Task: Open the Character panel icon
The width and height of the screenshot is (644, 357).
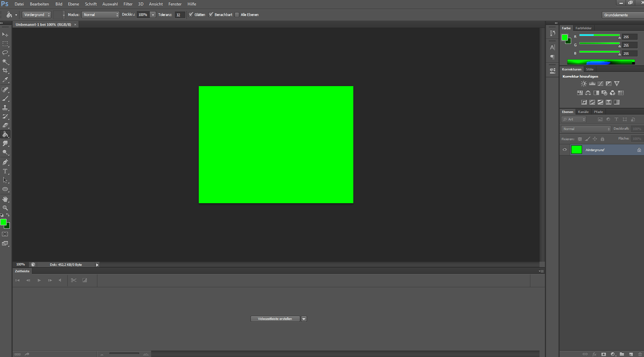Action: [x=552, y=47]
